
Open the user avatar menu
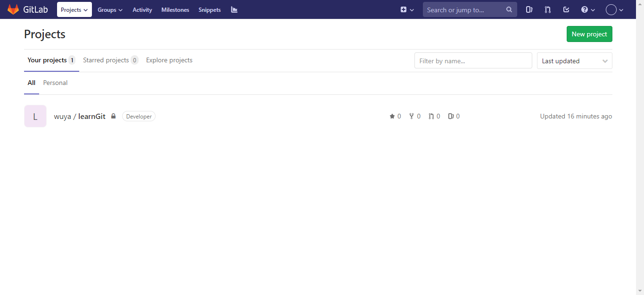tap(615, 9)
